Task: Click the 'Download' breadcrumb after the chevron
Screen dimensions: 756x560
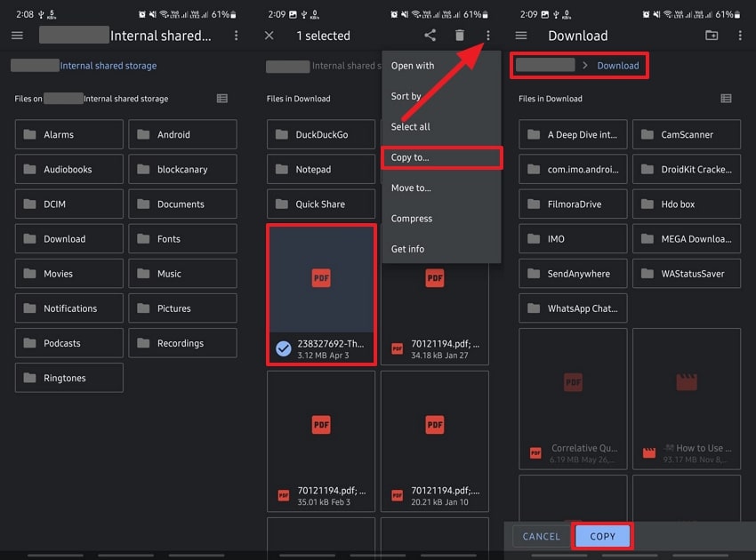Action: (617, 66)
